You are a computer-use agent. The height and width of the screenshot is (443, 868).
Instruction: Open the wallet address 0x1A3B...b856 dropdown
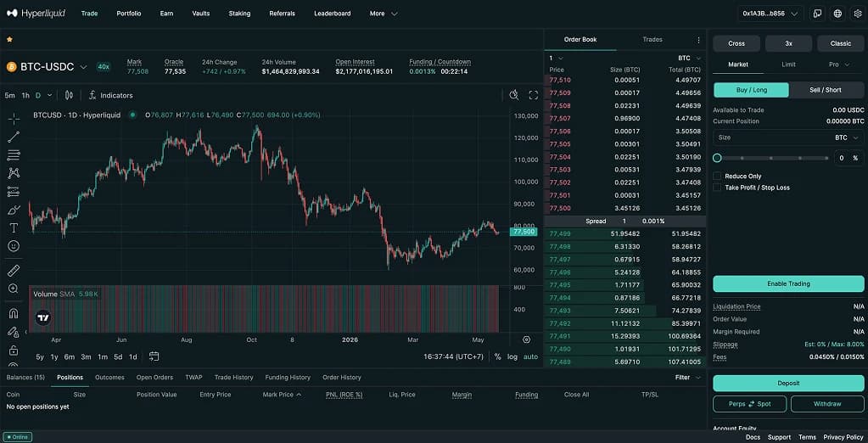pos(770,14)
